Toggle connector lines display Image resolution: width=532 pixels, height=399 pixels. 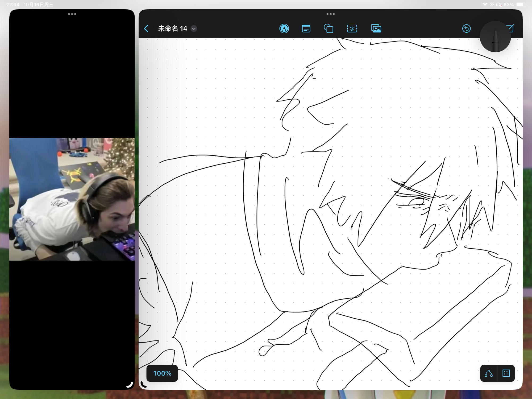[x=489, y=373]
